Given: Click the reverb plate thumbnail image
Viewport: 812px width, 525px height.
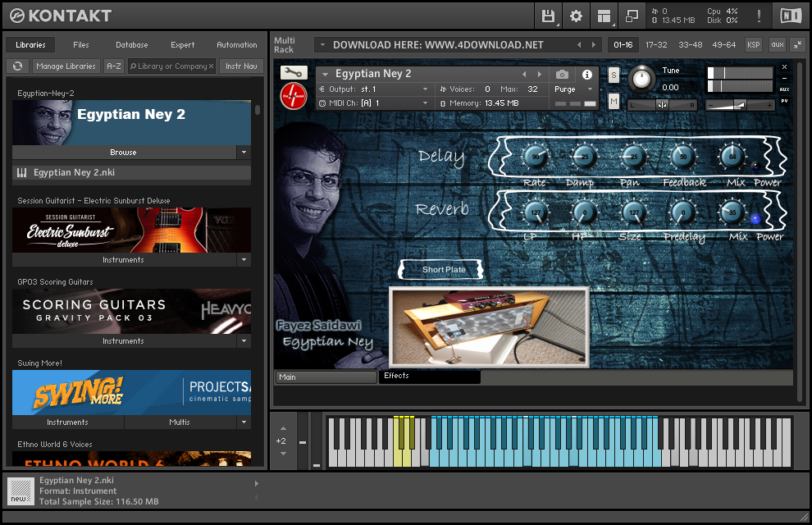Looking at the screenshot, I should click(x=489, y=327).
